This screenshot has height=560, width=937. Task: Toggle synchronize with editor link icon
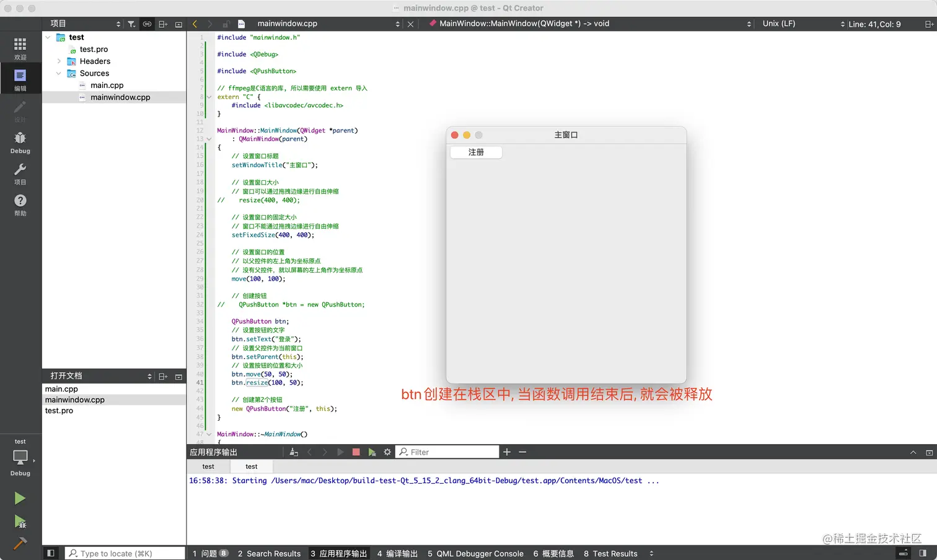(147, 24)
